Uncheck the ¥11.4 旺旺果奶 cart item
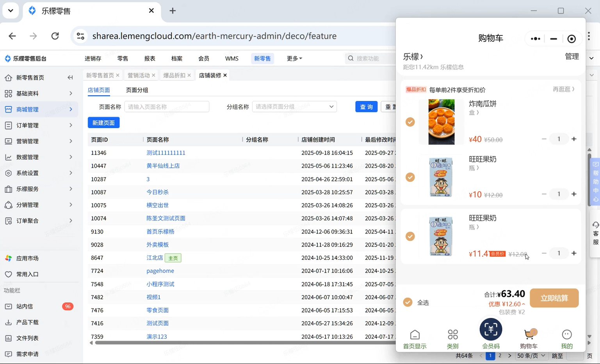The width and height of the screenshot is (600, 364). [410, 236]
